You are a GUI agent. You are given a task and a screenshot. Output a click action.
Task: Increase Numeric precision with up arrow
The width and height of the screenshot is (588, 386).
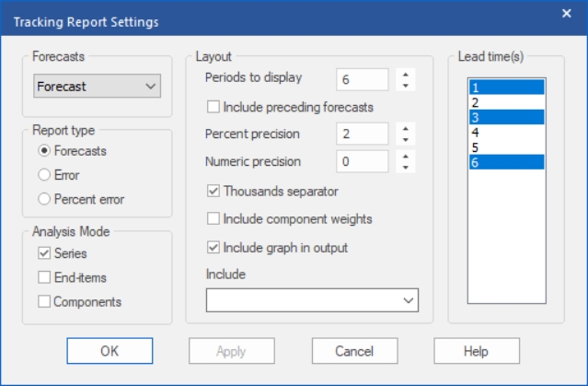(x=406, y=157)
